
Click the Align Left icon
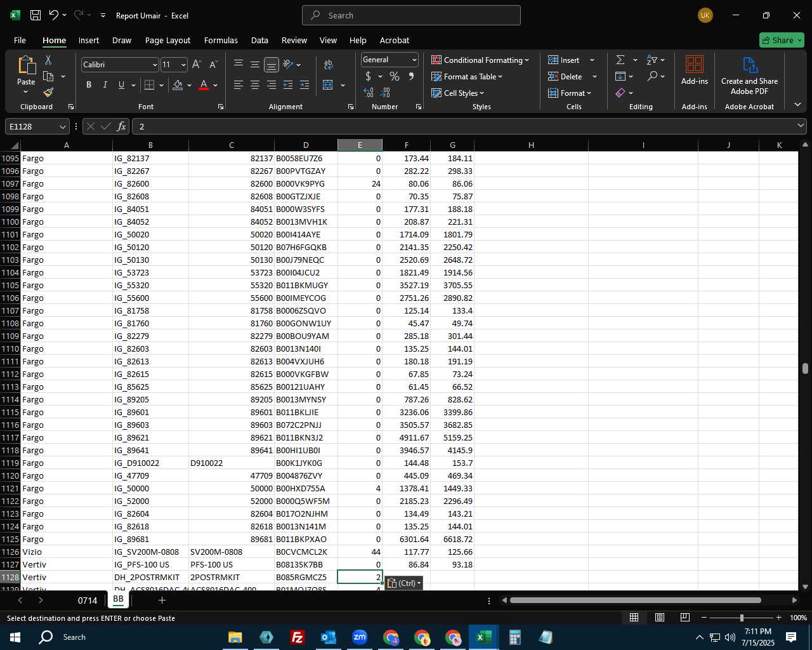click(x=239, y=85)
